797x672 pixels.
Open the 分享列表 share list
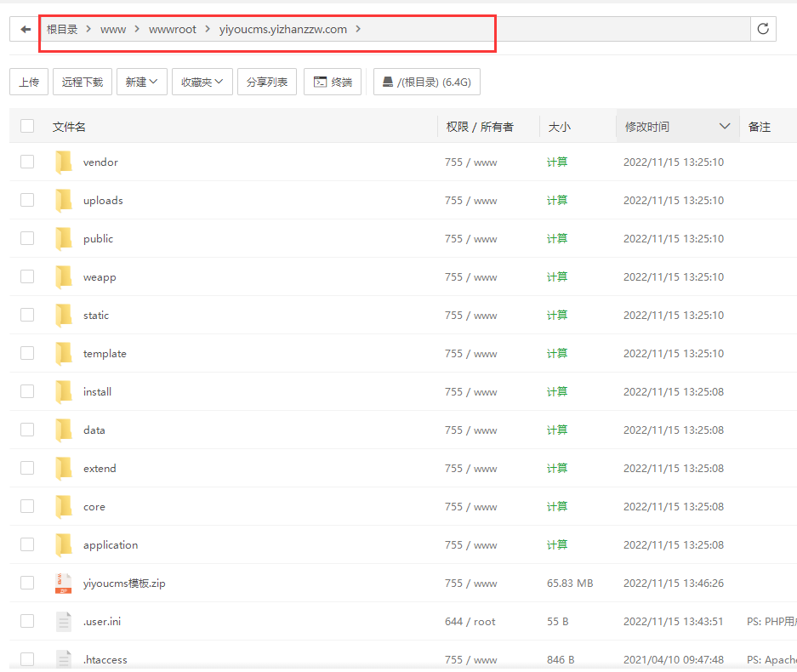[267, 82]
